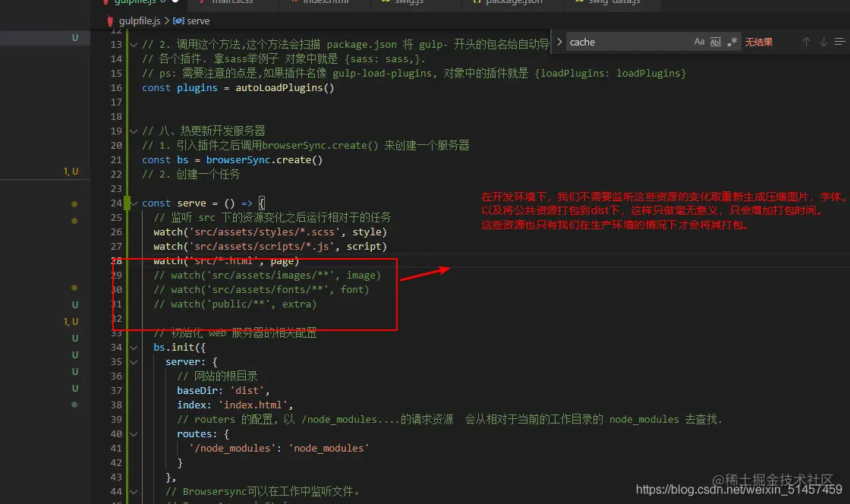
Task: Select line number 41 in gutter
Action: point(116,448)
